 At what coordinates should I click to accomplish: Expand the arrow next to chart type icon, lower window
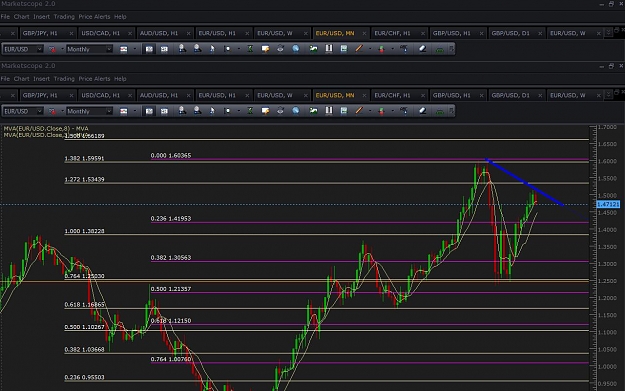[135, 111]
